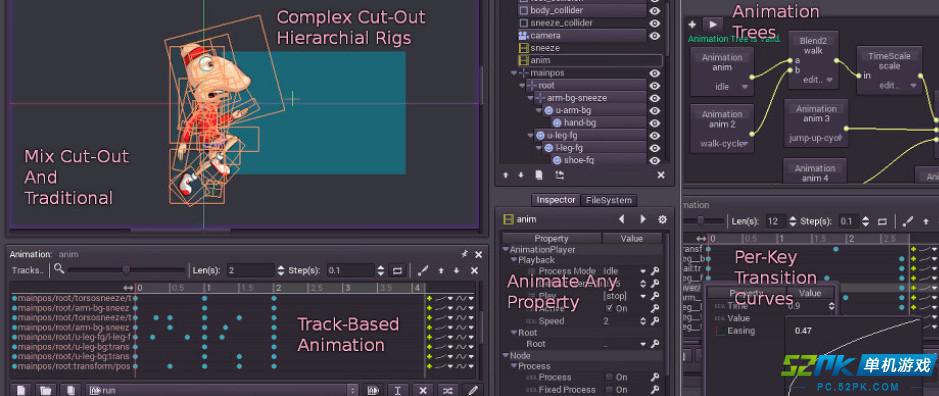The image size is (939, 396).
Task: Collapse the Playback section in Inspector
Action: [x=514, y=260]
